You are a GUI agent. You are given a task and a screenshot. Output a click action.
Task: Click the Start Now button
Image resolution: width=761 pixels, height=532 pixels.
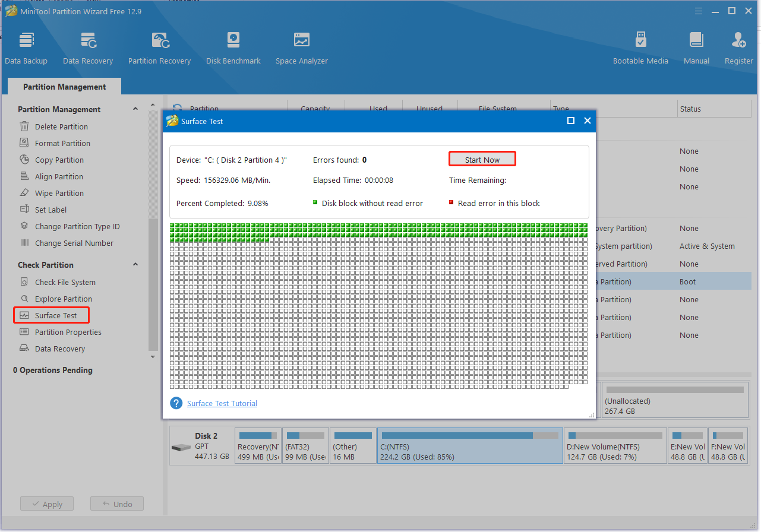(482, 159)
